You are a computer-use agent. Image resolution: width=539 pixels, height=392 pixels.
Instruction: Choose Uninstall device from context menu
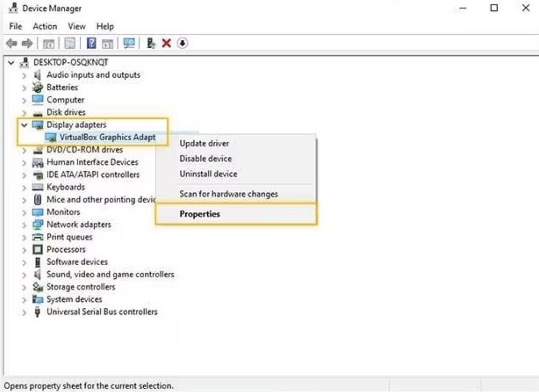(236, 174)
